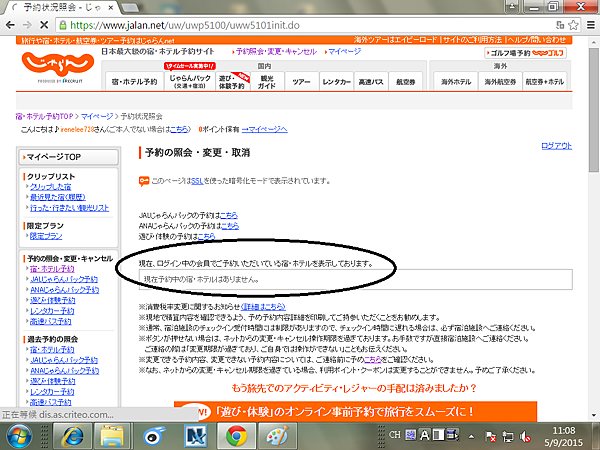Image resolution: width=600 pixels, height=450 pixels.
Task: Select the 高速バス navigation tab
Action: [x=371, y=82]
